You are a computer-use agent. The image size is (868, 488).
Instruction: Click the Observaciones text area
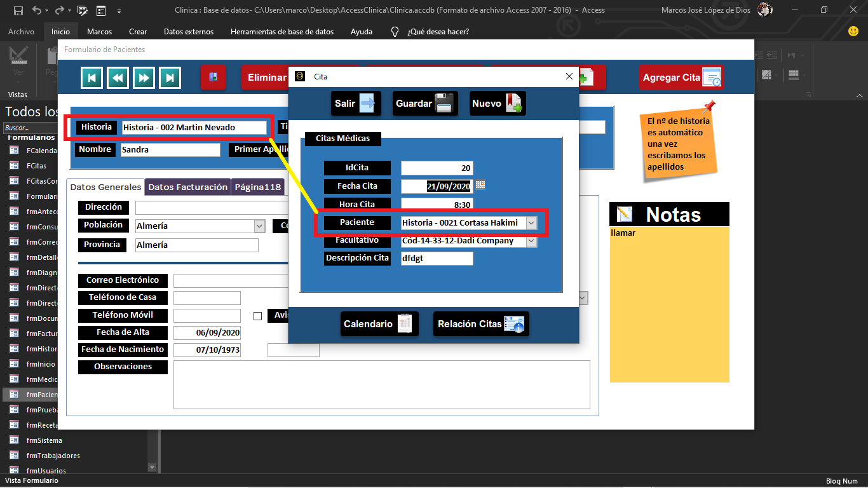pyautogui.click(x=381, y=384)
